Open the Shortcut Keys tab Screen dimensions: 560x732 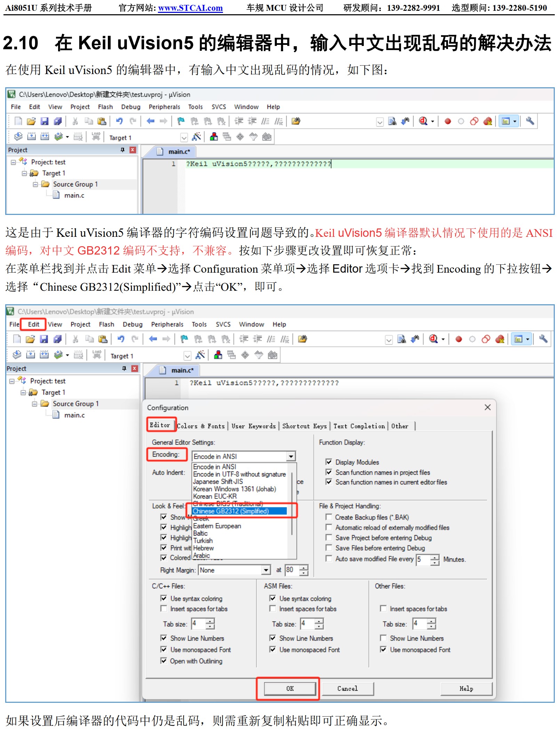point(304,426)
